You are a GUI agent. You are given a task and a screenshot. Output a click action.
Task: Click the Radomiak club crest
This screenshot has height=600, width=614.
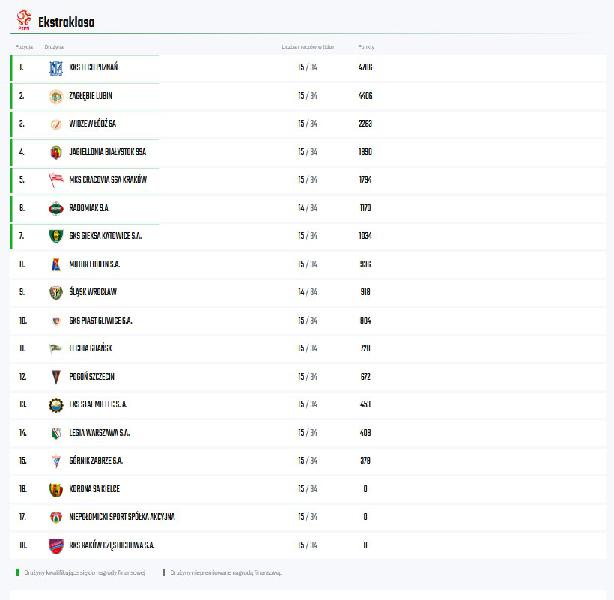(56, 208)
